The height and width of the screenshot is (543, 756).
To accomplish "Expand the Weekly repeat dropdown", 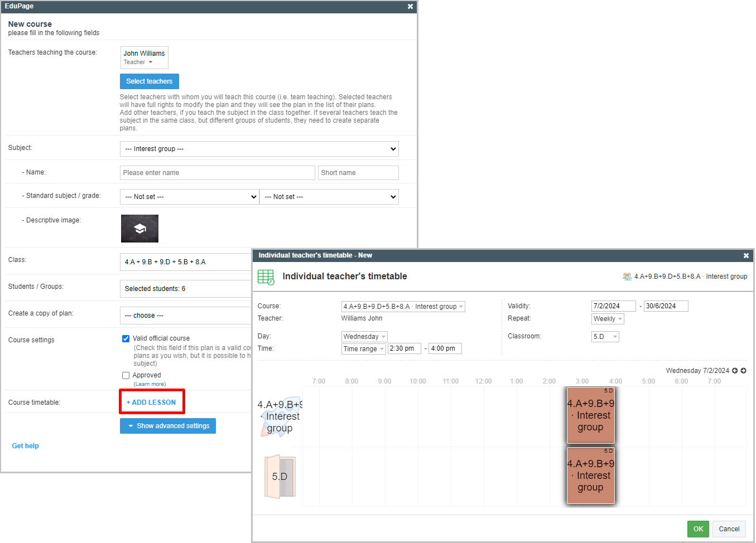I will [x=608, y=319].
